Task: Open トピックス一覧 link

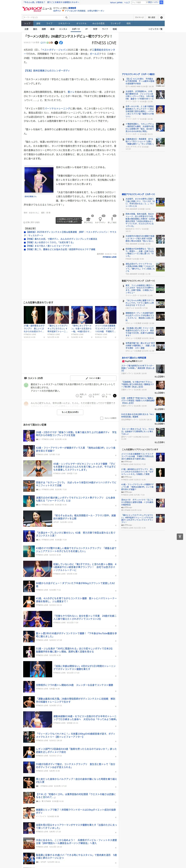Action: (155, 29)
